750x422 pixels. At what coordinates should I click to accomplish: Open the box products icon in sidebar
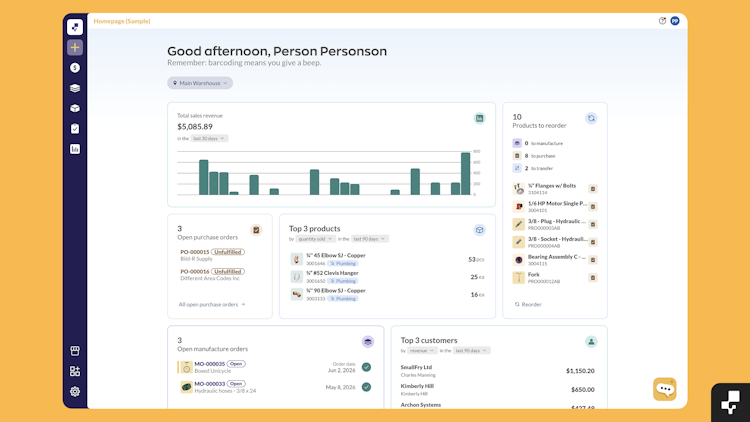tap(75, 108)
